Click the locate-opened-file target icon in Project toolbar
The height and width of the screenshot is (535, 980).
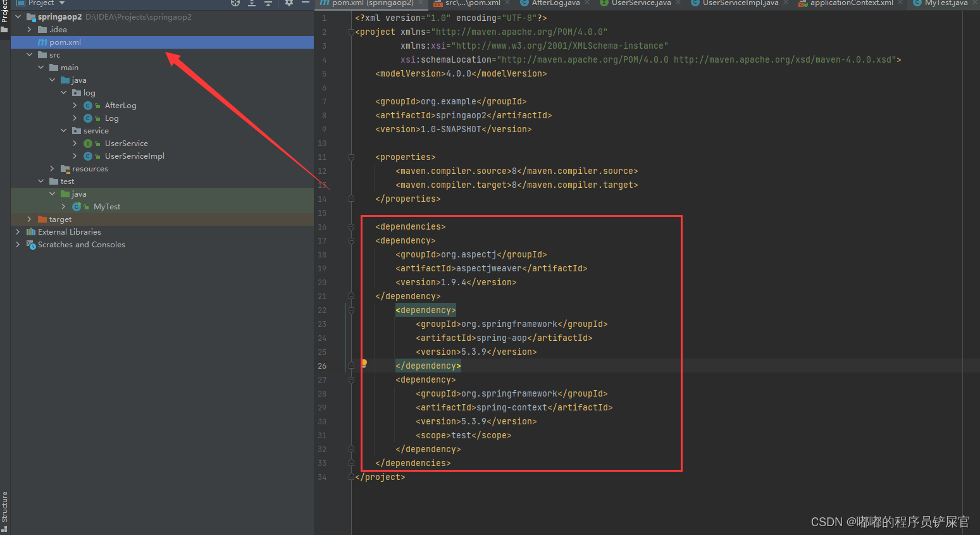pyautogui.click(x=235, y=3)
